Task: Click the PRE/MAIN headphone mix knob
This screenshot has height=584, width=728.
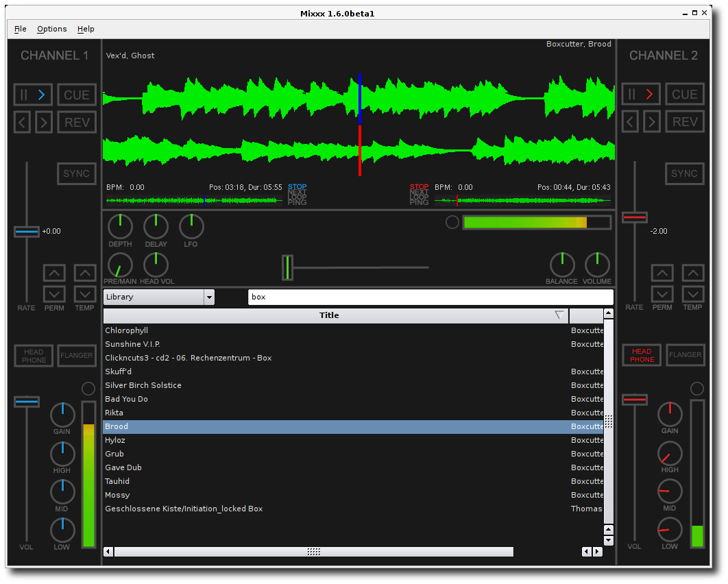Action: [x=119, y=265]
